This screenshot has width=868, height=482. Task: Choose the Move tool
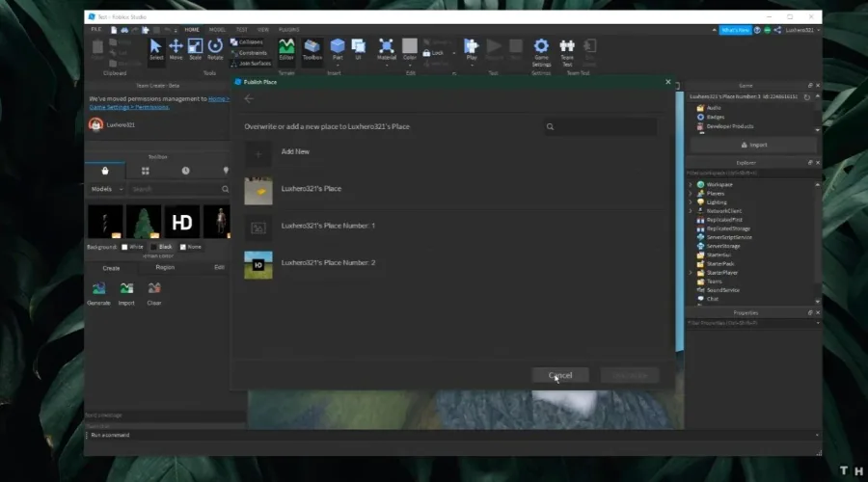pos(176,49)
